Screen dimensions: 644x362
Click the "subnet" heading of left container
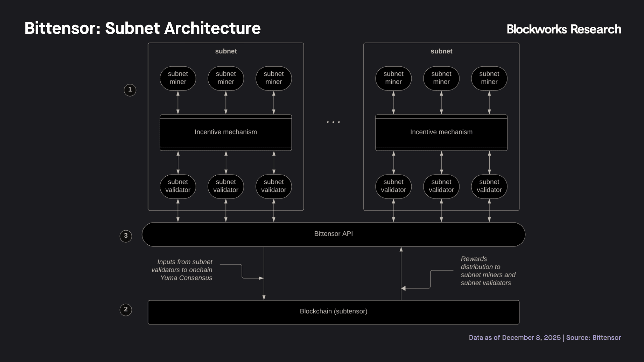click(226, 51)
